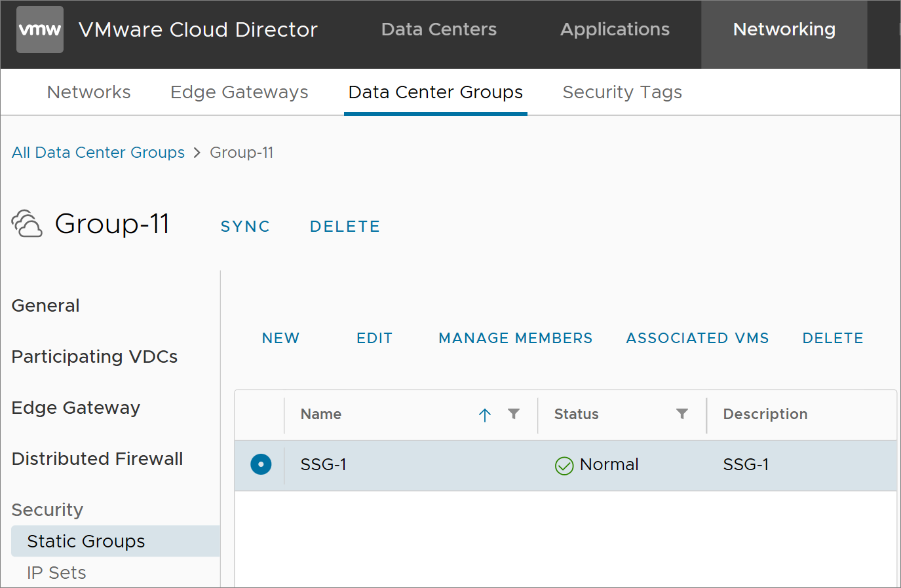Click SYNC for Group-11
The image size is (901, 588).
point(246,227)
